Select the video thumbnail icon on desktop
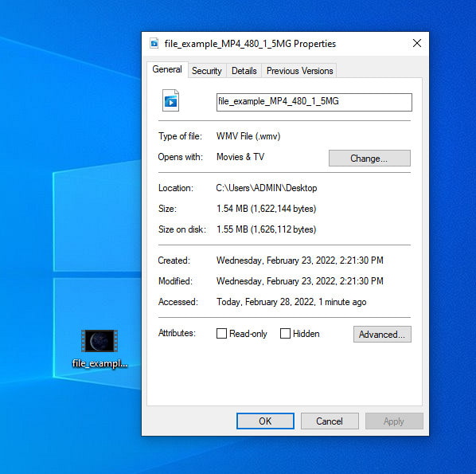The width and height of the screenshot is (476, 474). click(99, 341)
